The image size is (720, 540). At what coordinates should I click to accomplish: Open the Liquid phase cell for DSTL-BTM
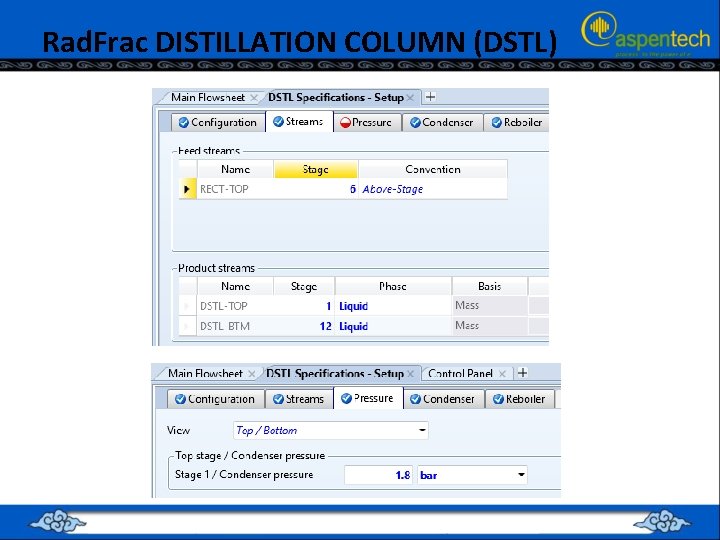pos(393,326)
